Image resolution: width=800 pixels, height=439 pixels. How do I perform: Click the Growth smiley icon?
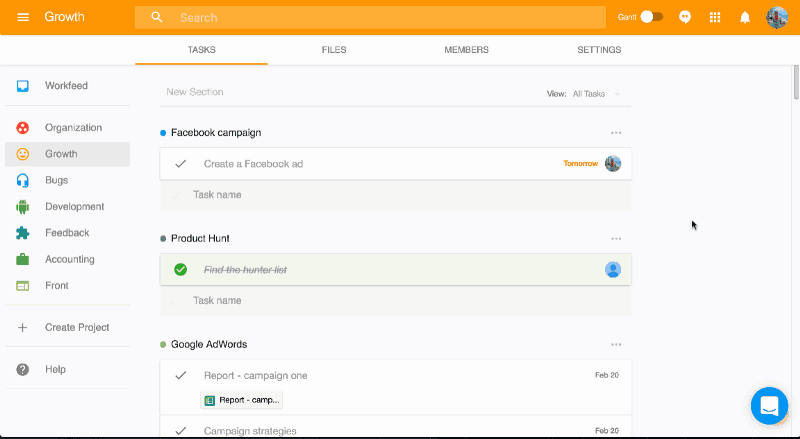(22, 154)
